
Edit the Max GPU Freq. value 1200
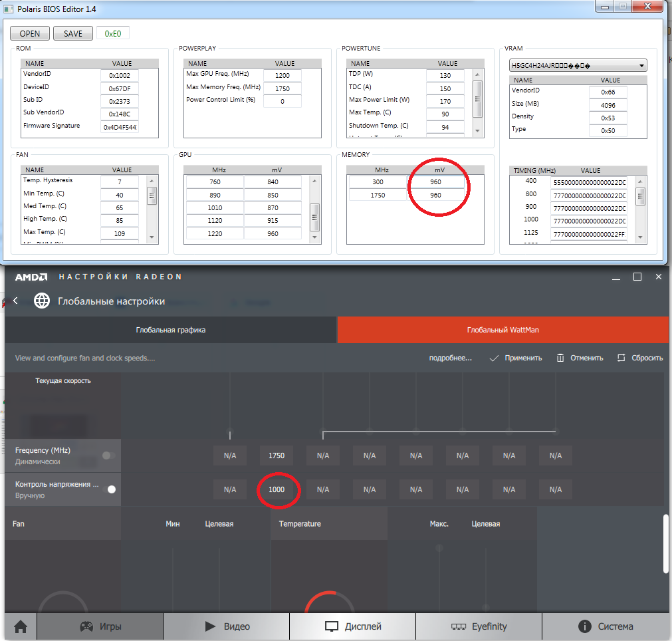point(282,75)
